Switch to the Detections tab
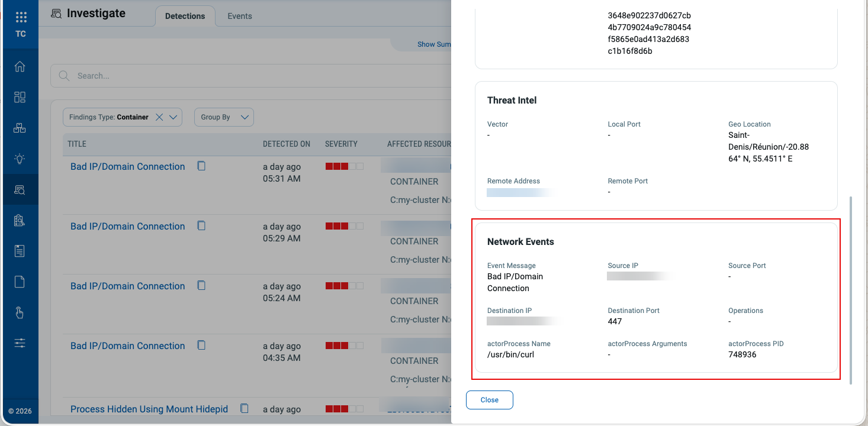This screenshot has height=426, width=868. 185,16
